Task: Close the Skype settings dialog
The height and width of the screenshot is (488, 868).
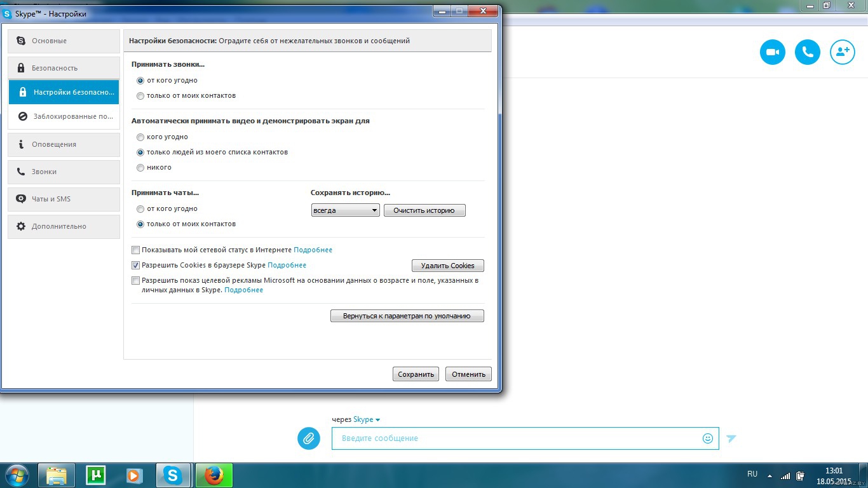Action: pos(484,11)
